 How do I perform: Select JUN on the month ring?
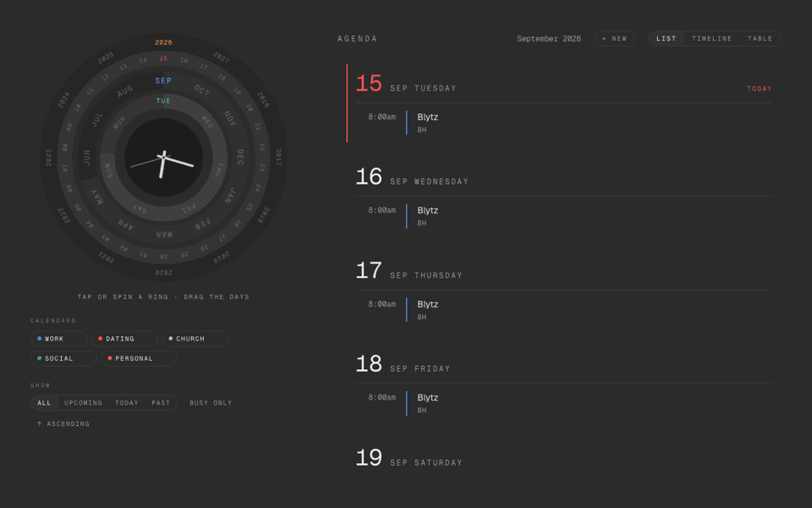click(x=87, y=157)
